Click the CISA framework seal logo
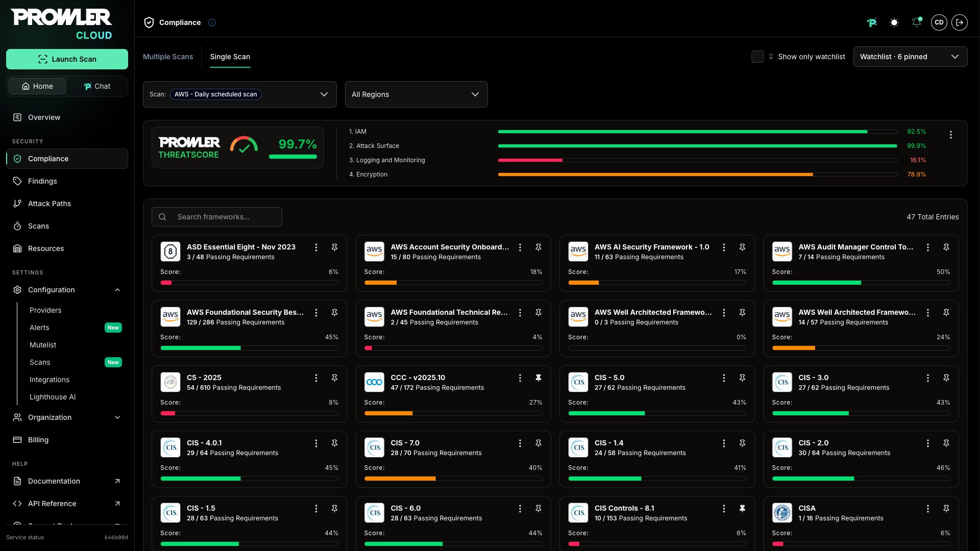Screen dimensions: 980x551 [x=782, y=513]
